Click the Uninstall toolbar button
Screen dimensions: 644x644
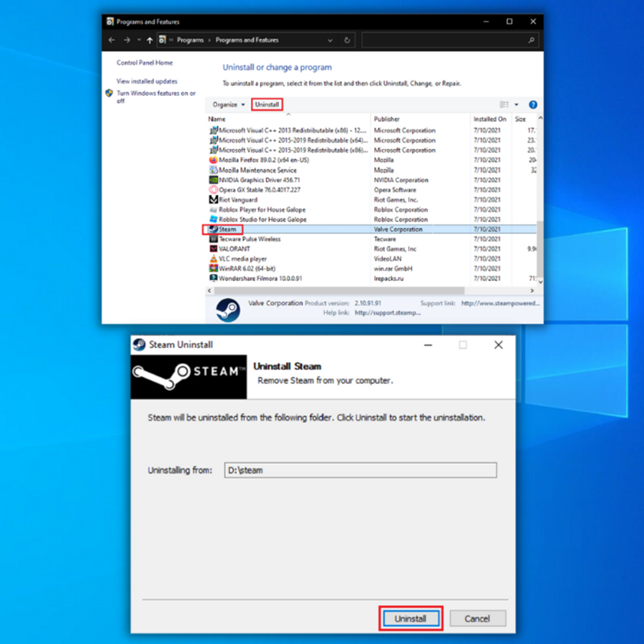tap(267, 104)
